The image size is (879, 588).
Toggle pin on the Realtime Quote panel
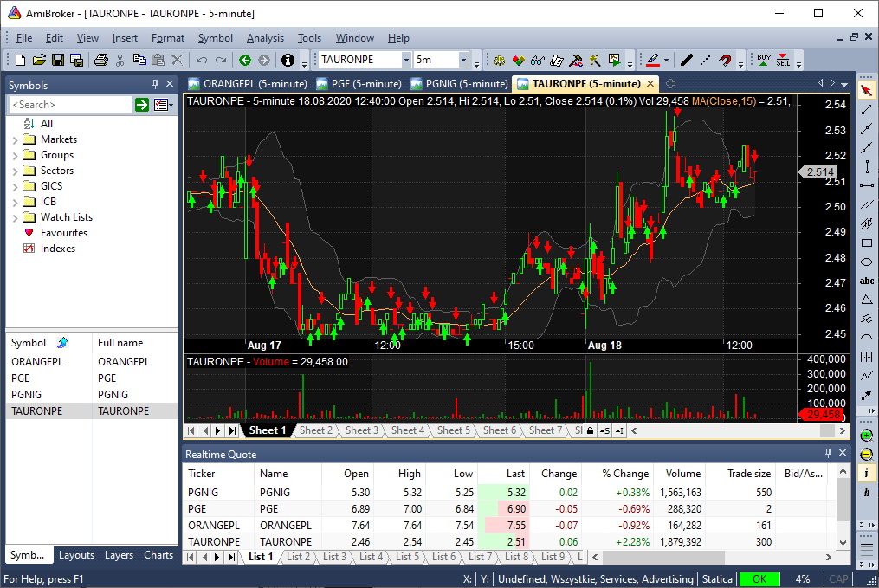point(827,453)
